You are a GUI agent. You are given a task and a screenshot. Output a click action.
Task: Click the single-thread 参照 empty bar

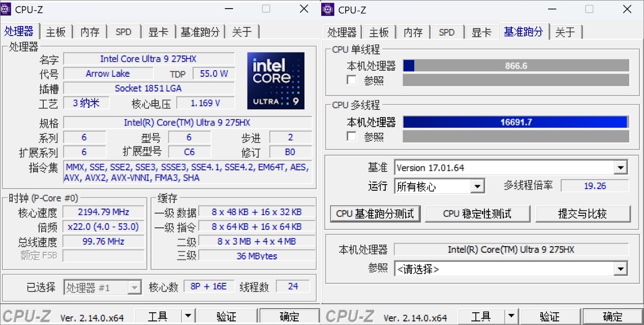click(516, 80)
